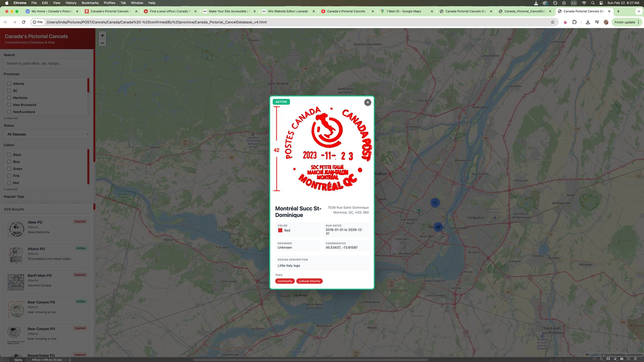Check the Alberta province filter
Viewport: 644px width, 362px height.
click(9, 84)
